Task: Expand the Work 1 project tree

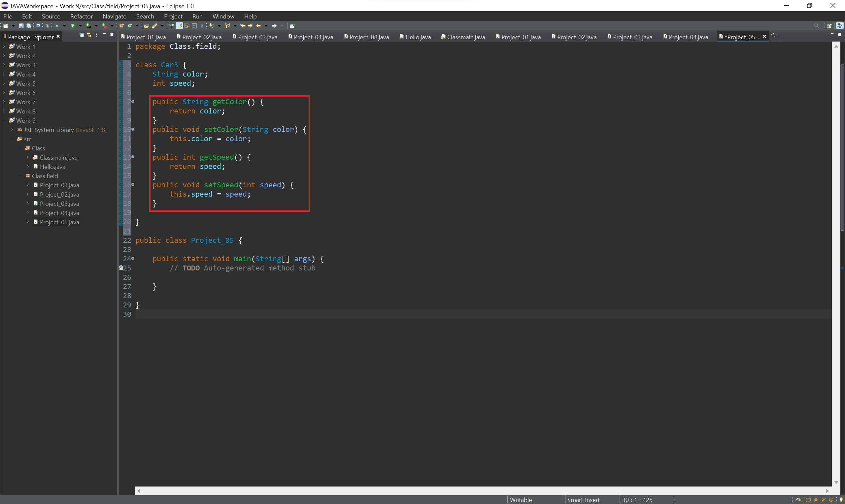Action: 4,47
